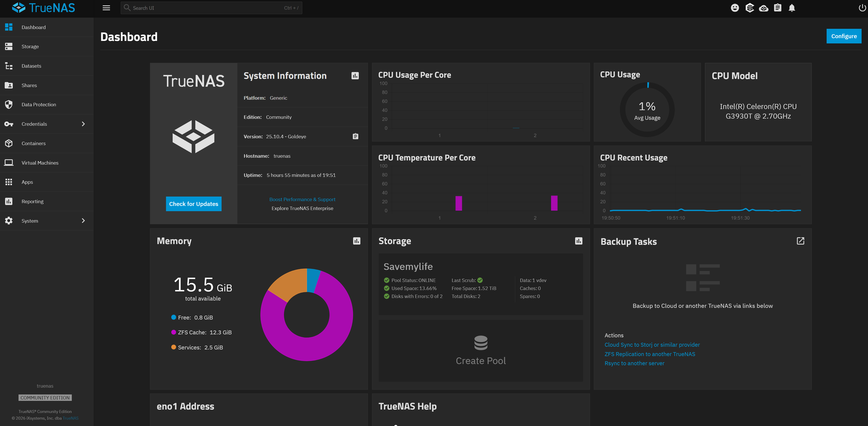
Task: Expand the Credentials submenu chevron
Action: [x=83, y=124]
